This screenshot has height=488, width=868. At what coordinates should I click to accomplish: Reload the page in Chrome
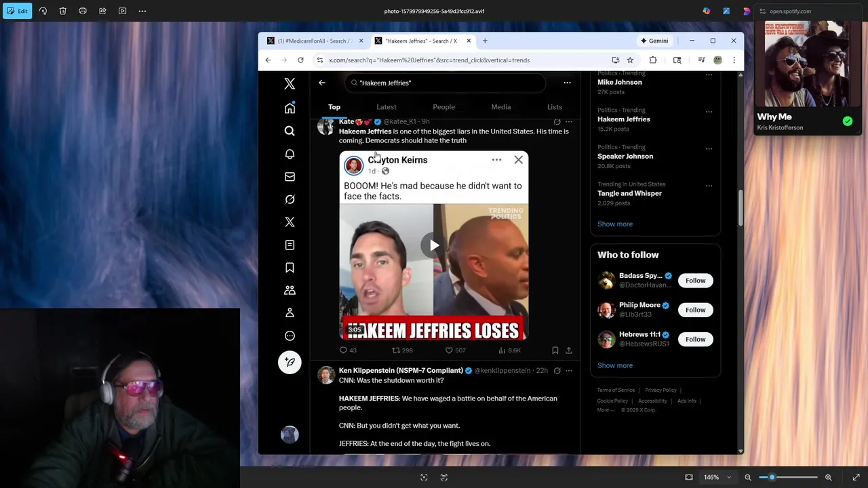click(300, 60)
